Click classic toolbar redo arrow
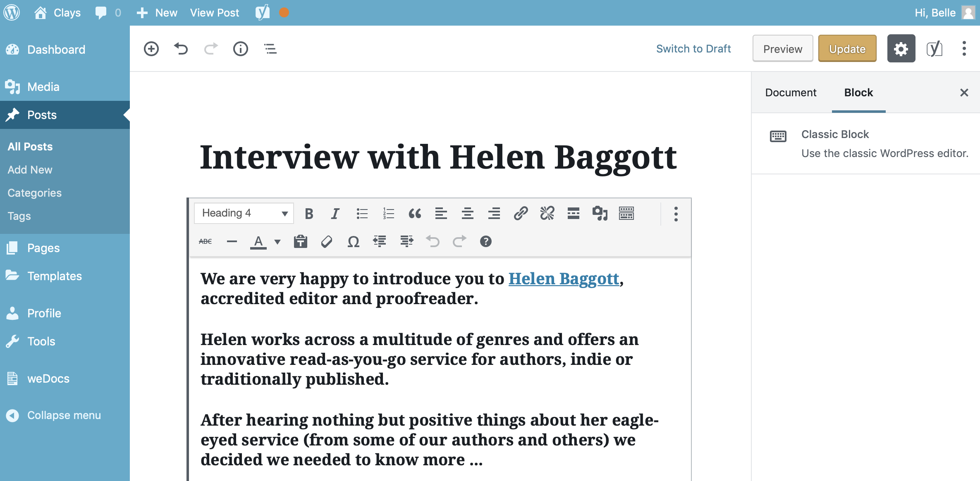Image resolution: width=980 pixels, height=481 pixels. (459, 241)
